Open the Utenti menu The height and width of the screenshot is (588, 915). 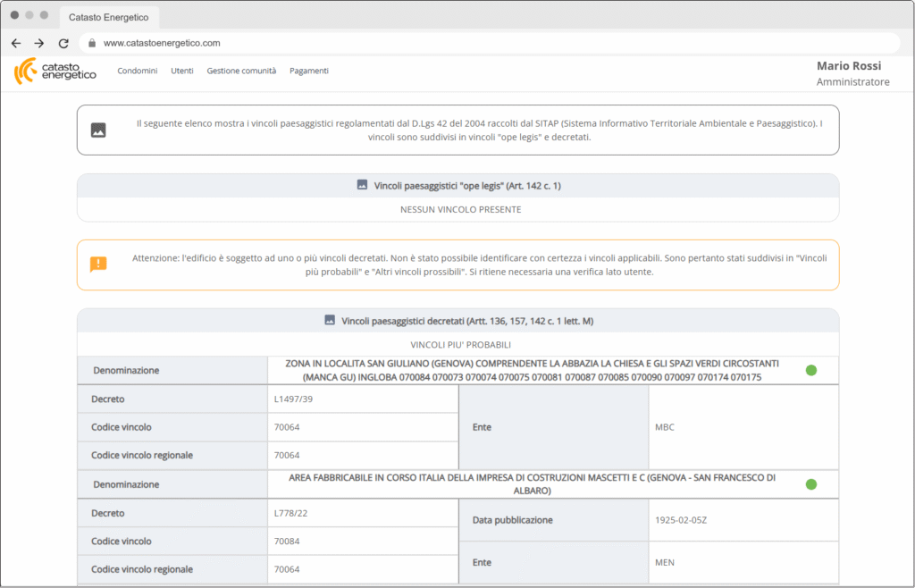[x=182, y=71]
